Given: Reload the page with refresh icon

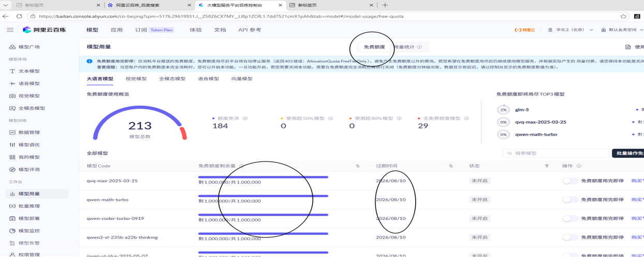Looking at the screenshot, I should tap(19, 16).
